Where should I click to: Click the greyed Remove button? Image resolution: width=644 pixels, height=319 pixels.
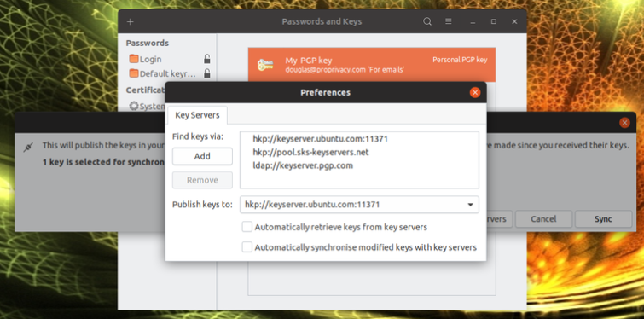[x=202, y=180]
